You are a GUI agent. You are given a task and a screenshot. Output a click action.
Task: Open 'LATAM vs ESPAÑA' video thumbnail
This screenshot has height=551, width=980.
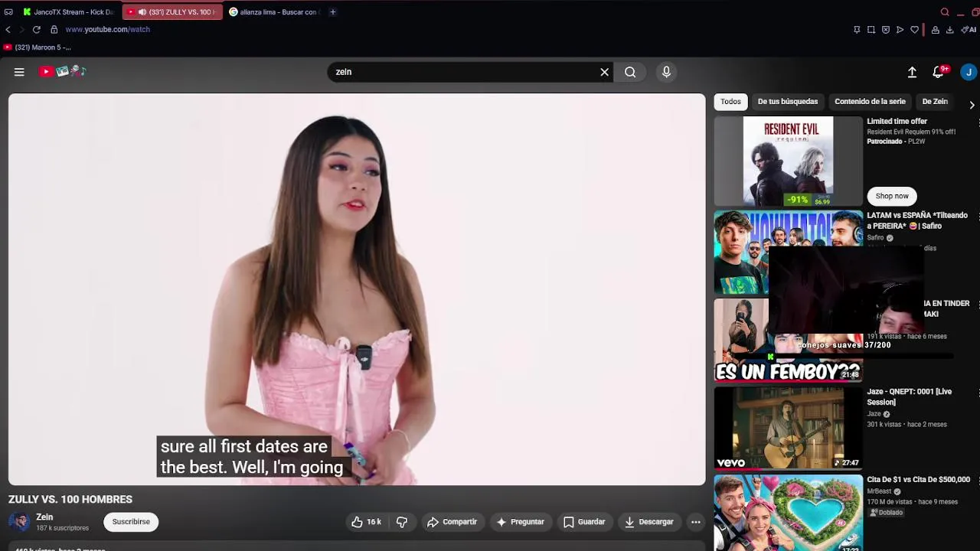pos(789,253)
